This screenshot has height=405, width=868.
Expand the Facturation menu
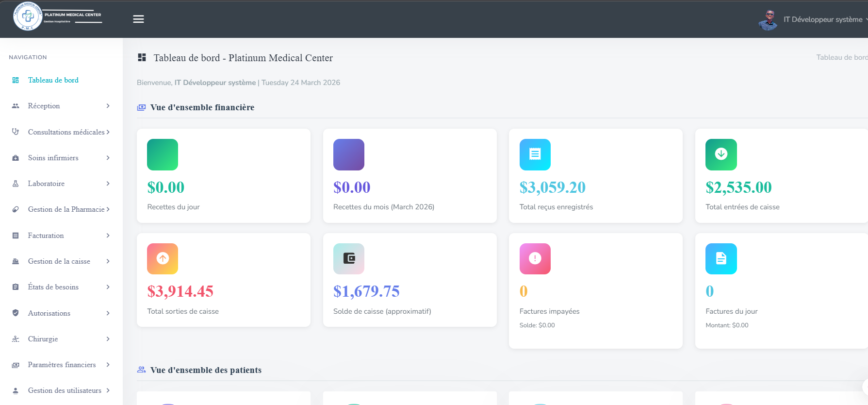click(x=61, y=236)
